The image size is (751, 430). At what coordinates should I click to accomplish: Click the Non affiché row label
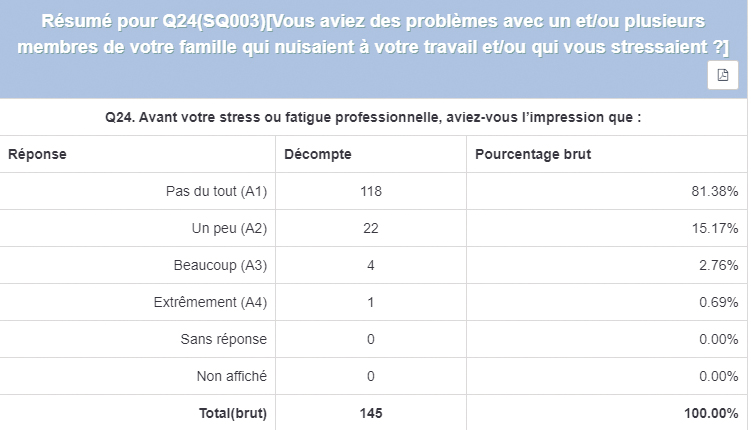(x=229, y=376)
